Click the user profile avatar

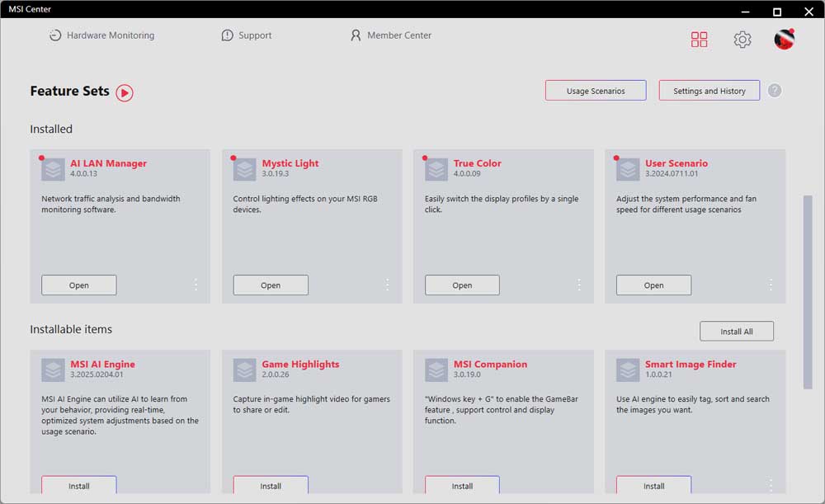coord(784,40)
